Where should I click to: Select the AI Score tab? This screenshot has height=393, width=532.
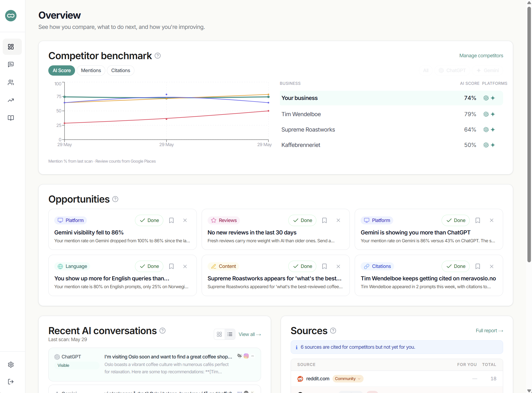[x=62, y=70]
